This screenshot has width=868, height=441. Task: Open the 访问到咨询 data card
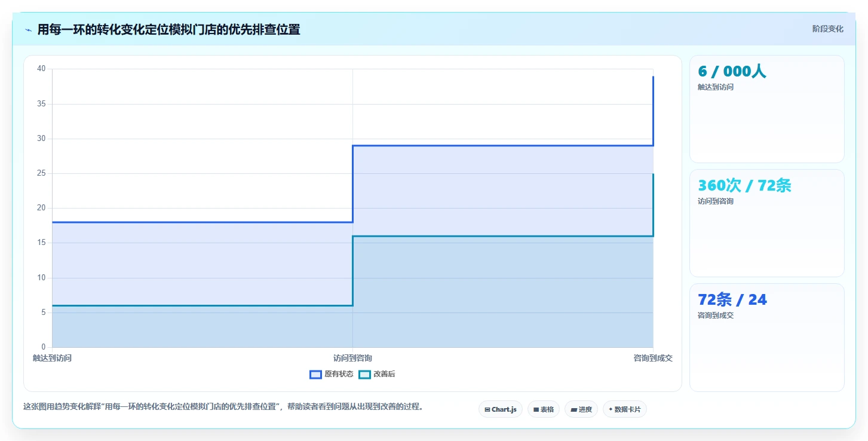(767, 223)
